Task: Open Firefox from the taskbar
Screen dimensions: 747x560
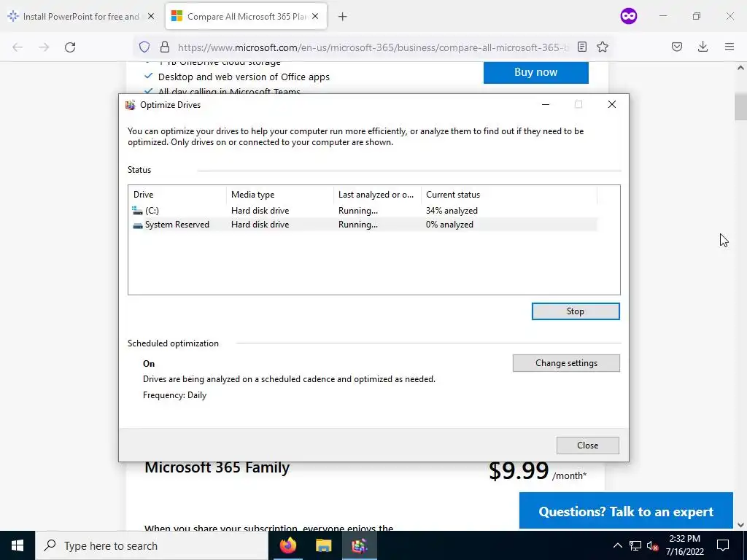Action: pyautogui.click(x=287, y=545)
